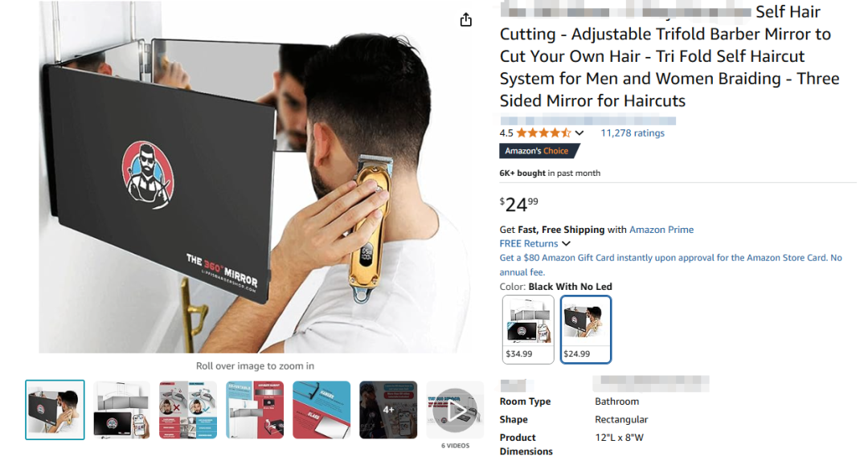Image resolution: width=868 pixels, height=461 pixels.
Task: Click the FREE Returns text
Action: click(x=529, y=243)
